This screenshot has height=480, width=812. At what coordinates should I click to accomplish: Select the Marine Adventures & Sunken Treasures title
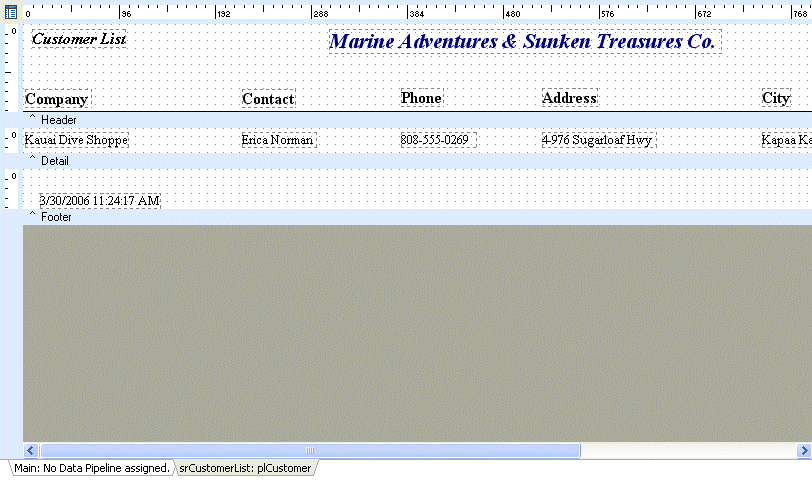point(525,41)
